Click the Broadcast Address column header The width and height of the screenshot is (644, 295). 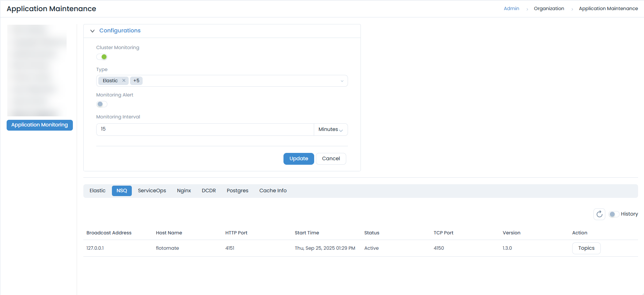tap(109, 233)
